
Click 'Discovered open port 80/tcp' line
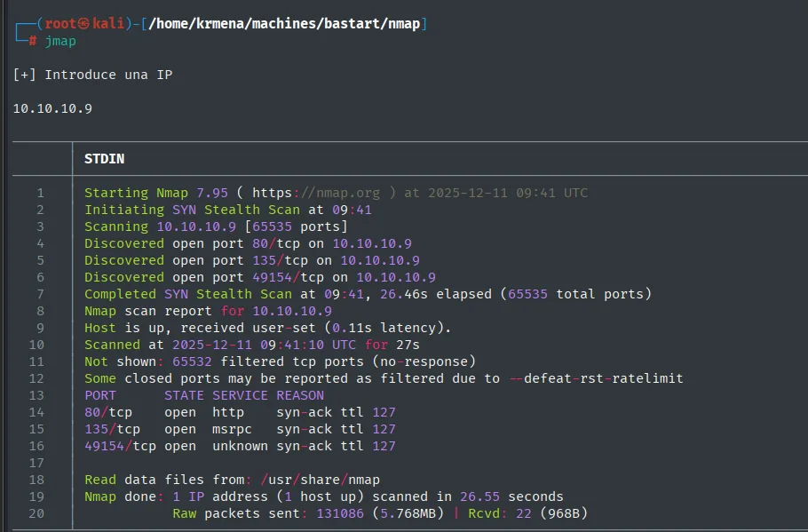pyautogui.click(x=248, y=243)
